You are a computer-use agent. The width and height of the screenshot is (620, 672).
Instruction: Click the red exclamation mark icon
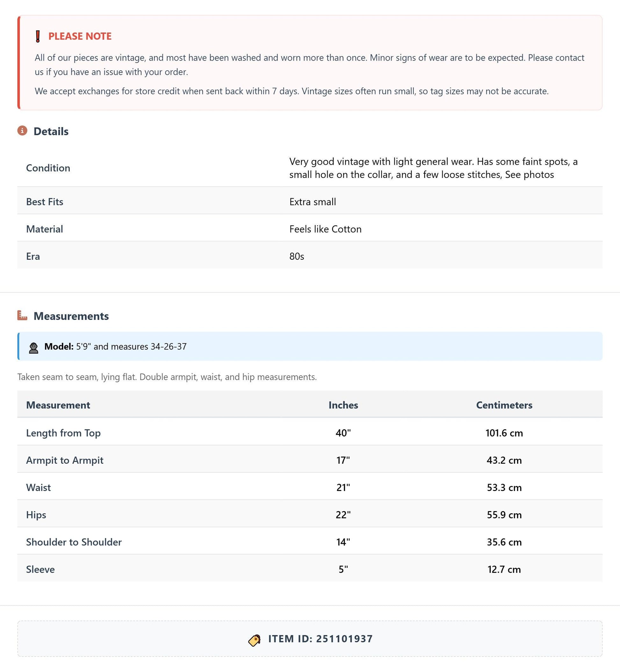coord(38,36)
